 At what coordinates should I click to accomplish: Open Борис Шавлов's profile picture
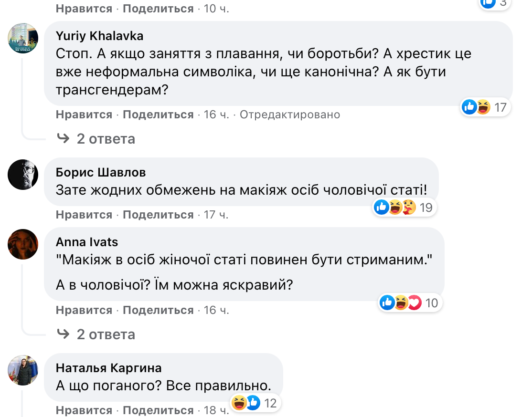coord(23,175)
